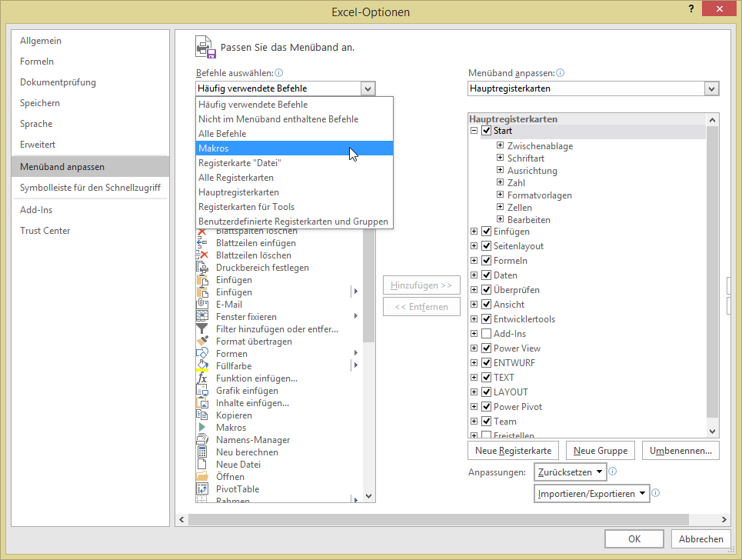Click the Blattzeilen löschen command icon
This screenshot has height=560, width=742.
[202, 255]
